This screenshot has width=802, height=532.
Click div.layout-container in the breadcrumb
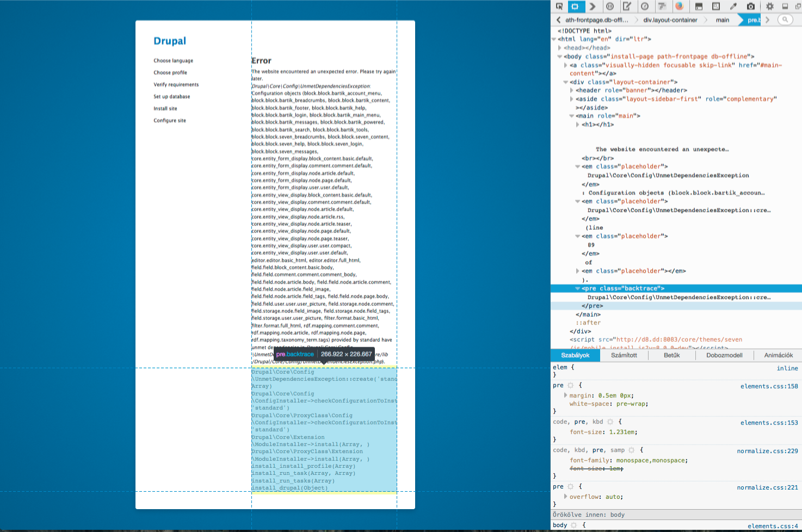670,20
